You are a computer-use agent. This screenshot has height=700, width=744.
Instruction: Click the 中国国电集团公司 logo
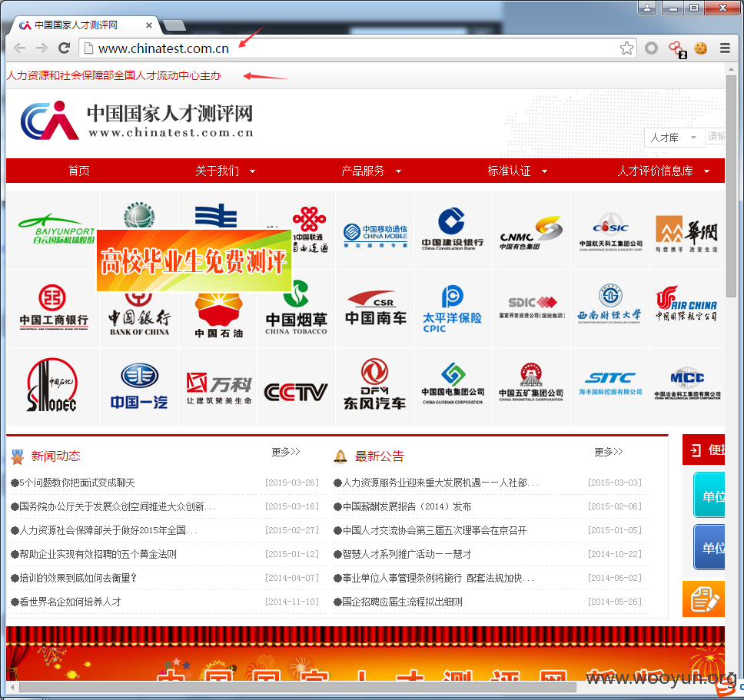453,383
